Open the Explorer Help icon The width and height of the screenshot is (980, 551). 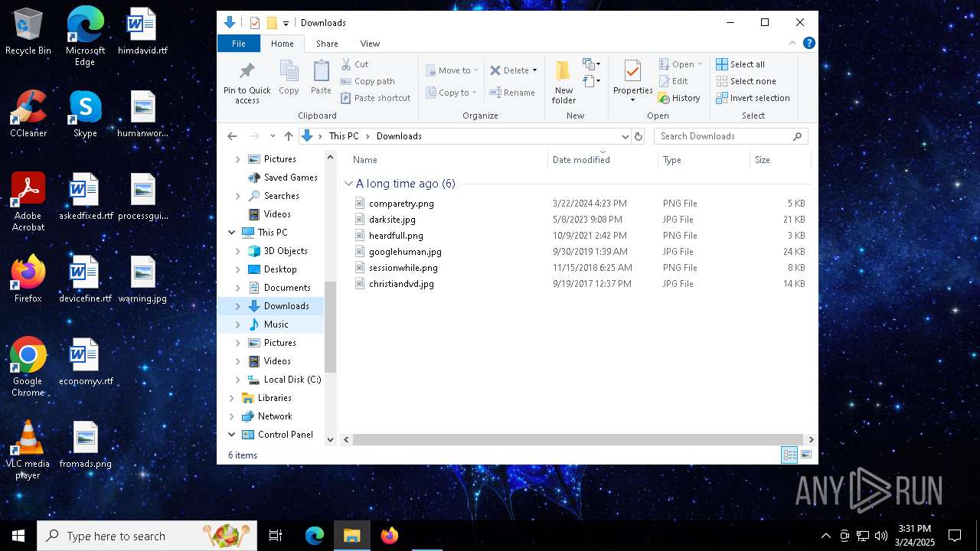coord(808,43)
